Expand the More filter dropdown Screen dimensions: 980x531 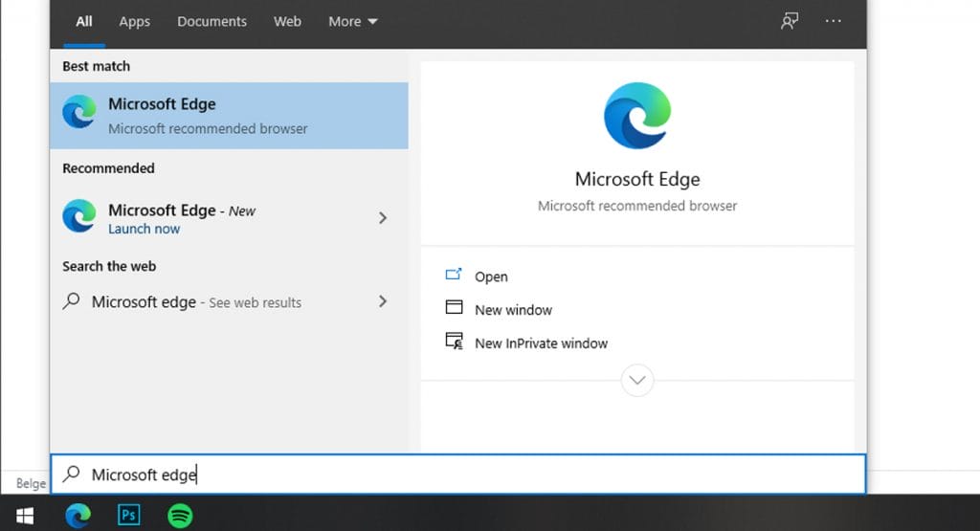point(353,22)
